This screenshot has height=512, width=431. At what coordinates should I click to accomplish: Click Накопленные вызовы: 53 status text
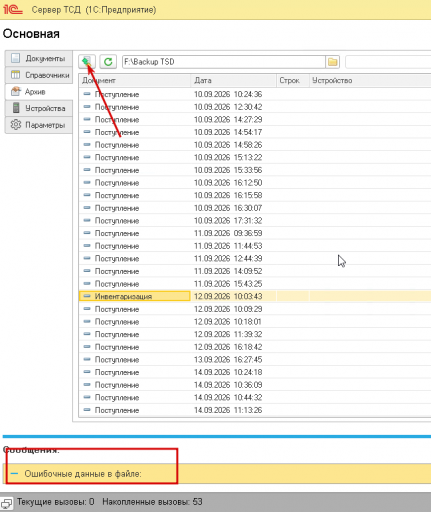pyautogui.click(x=152, y=502)
